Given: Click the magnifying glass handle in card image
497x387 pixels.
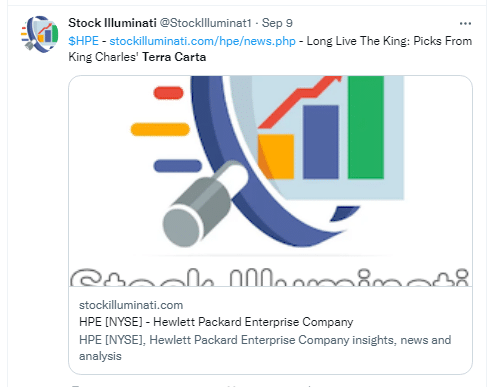Looking at the screenshot, I should pos(203,205).
